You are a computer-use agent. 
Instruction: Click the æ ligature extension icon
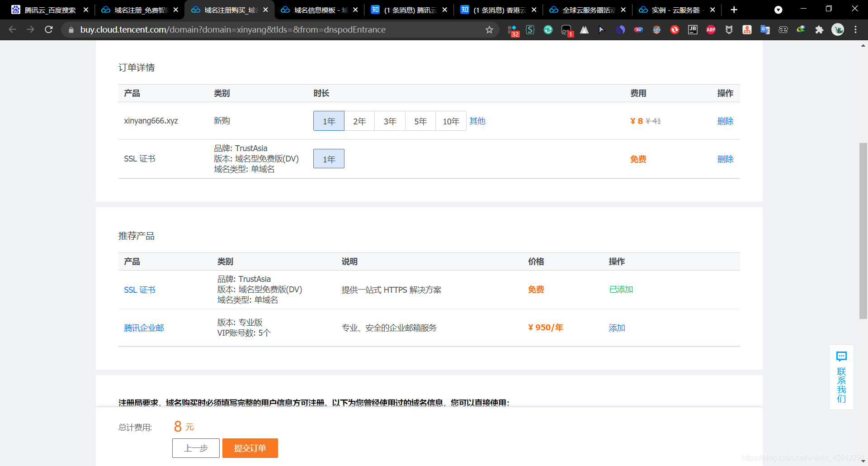pyautogui.click(x=783, y=30)
